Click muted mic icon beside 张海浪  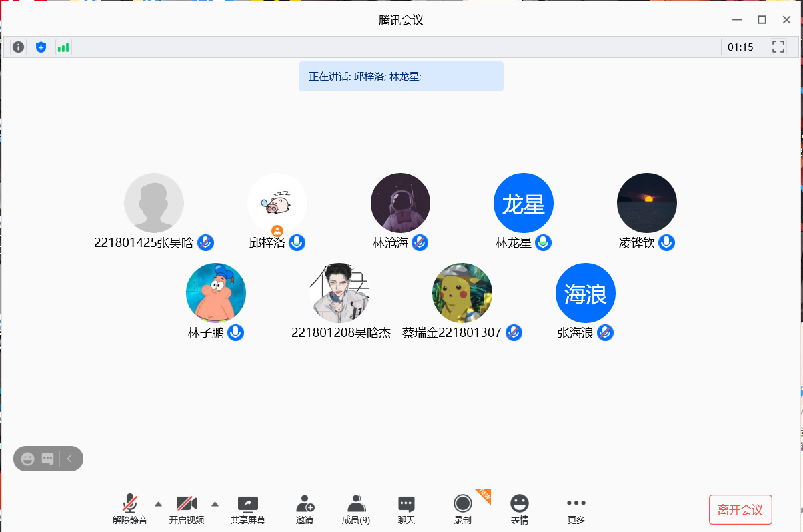click(x=605, y=333)
